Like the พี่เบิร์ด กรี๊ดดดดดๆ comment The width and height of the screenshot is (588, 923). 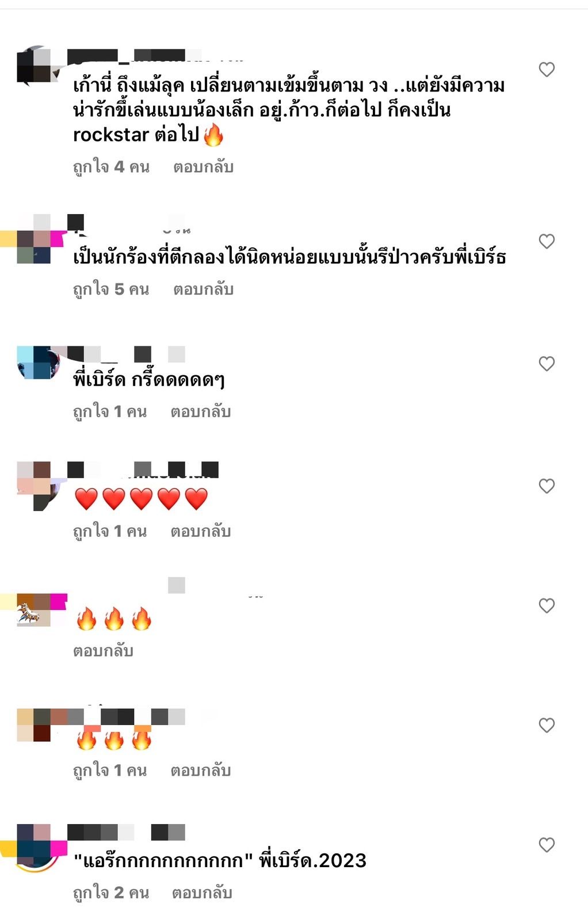click(546, 364)
